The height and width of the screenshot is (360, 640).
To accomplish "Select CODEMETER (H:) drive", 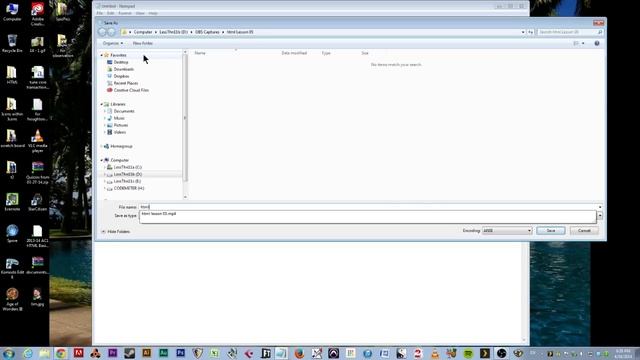I will 125,188.
